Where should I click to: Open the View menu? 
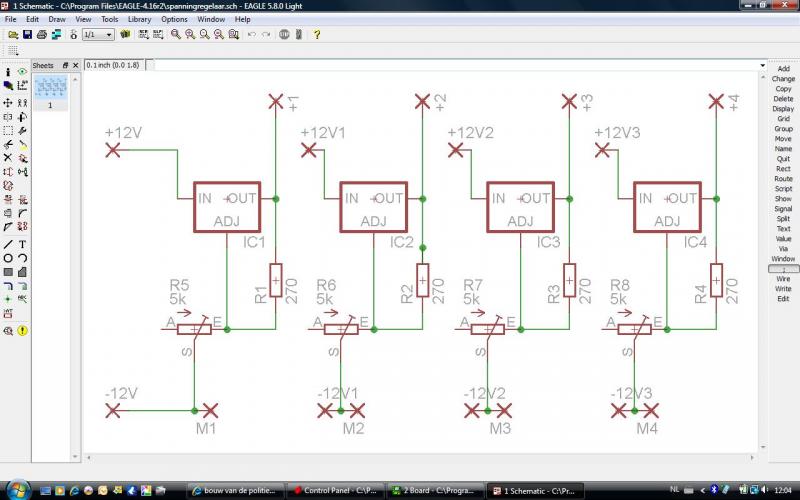pyautogui.click(x=83, y=19)
